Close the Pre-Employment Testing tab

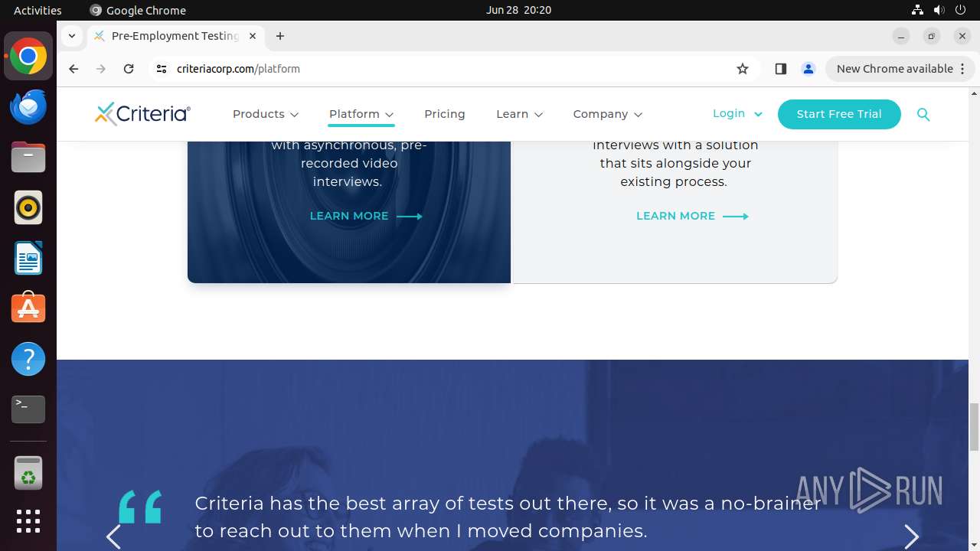(x=253, y=36)
